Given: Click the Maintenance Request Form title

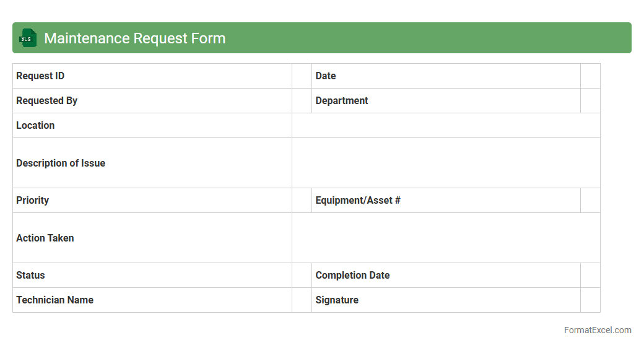Looking at the screenshot, I should coord(134,38).
